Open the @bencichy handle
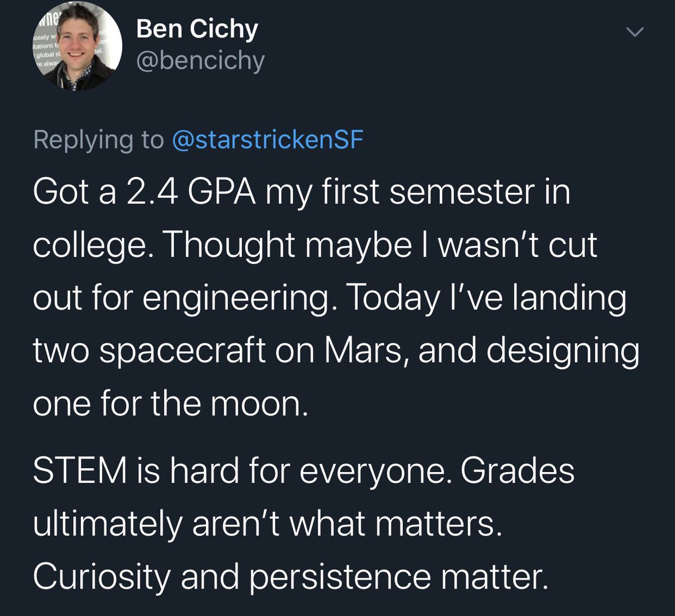This screenshot has width=675, height=616. (200, 60)
